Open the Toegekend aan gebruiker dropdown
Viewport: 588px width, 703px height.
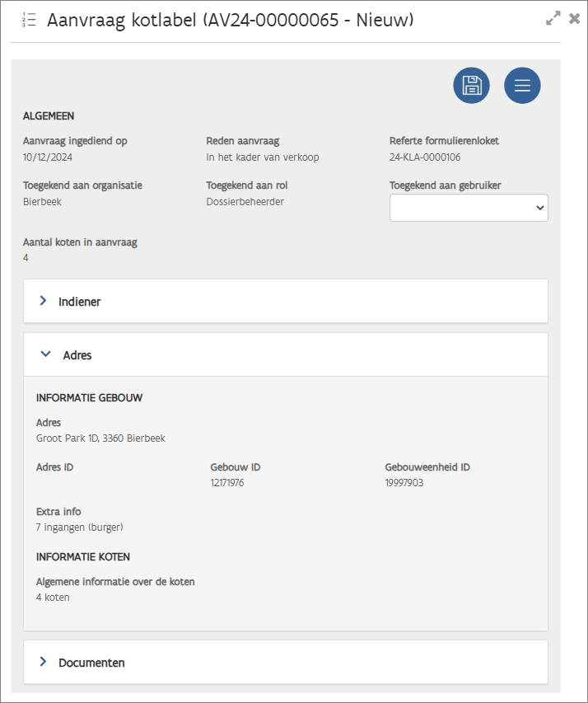pos(468,209)
